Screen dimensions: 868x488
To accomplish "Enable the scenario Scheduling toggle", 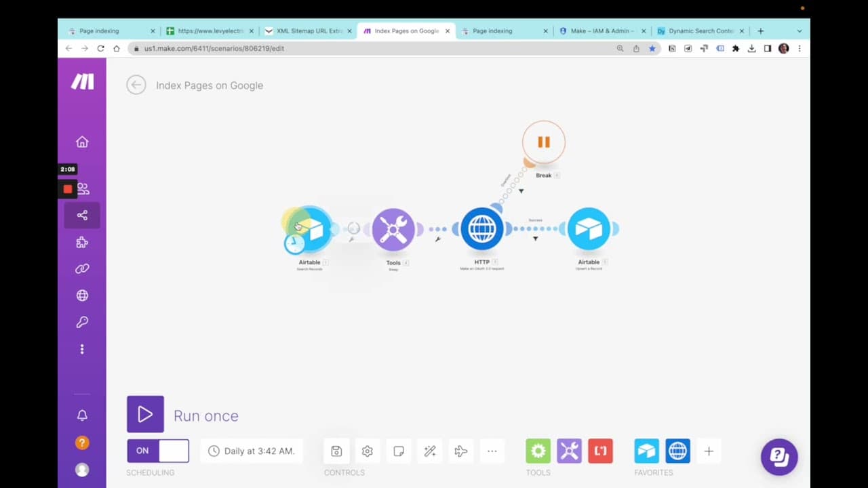I will pyautogui.click(x=158, y=451).
